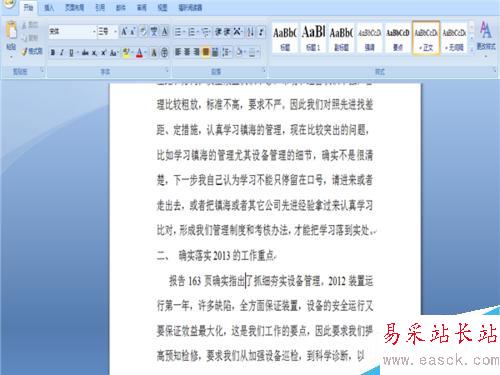Click the Clear Formatting eraser icon
This screenshot has height=375, width=500.
(x=143, y=32)
